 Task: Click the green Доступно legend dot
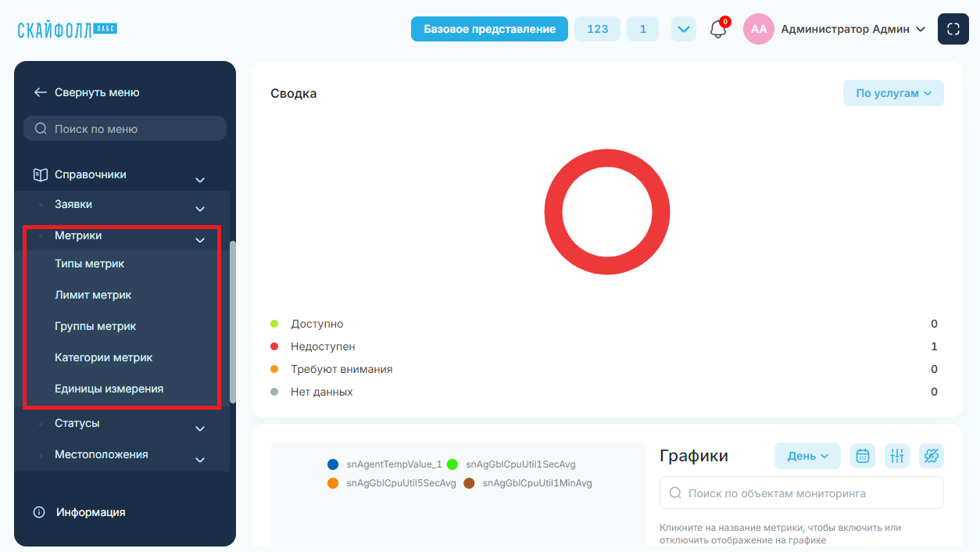tap(274, 324)
